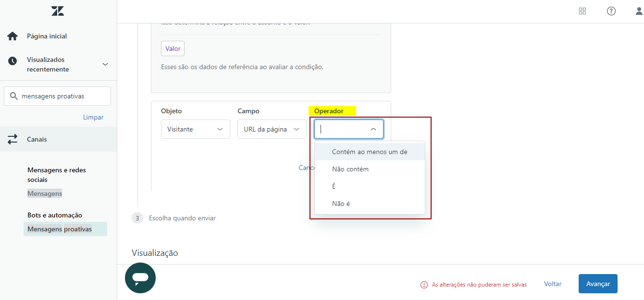Viewport: 644px width, 300px height.
Task: Open the chat messenger bubble widget
Action: [x=140, y=278]
